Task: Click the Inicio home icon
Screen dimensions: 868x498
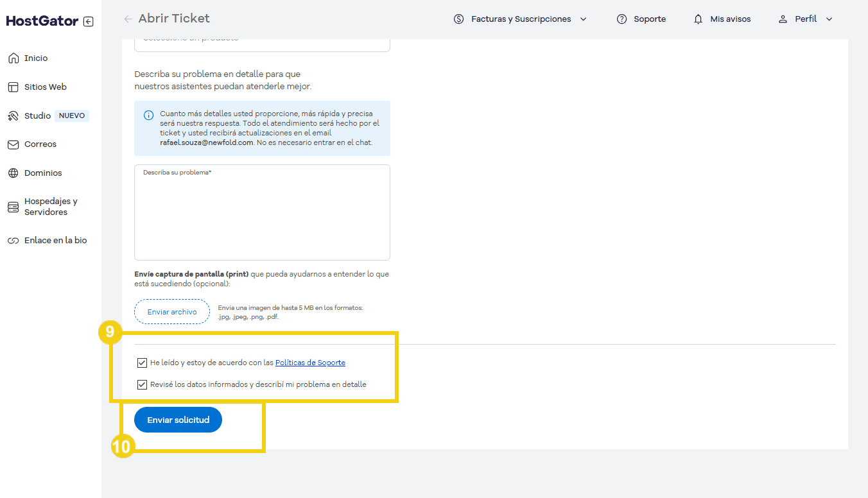Action: pos(13,58)
